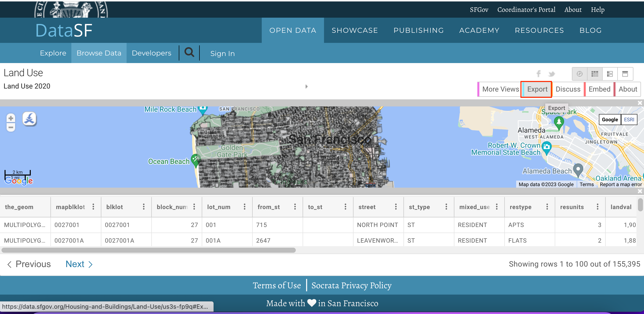Image resolution: width=644 pixels, height=314 pixels.
Task: Click the Facebook share icon
Action: 538,74
